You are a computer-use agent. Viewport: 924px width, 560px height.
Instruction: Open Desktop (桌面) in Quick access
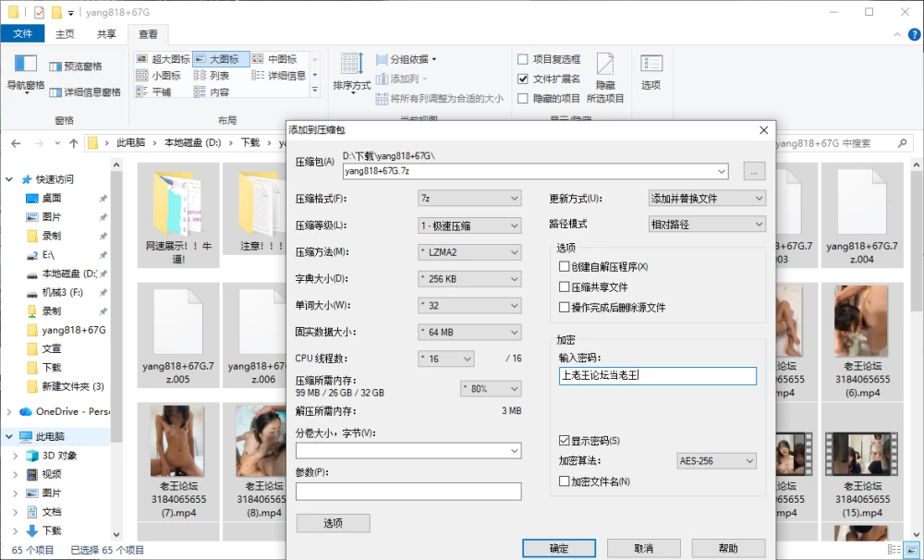click(x=51, y=198)
